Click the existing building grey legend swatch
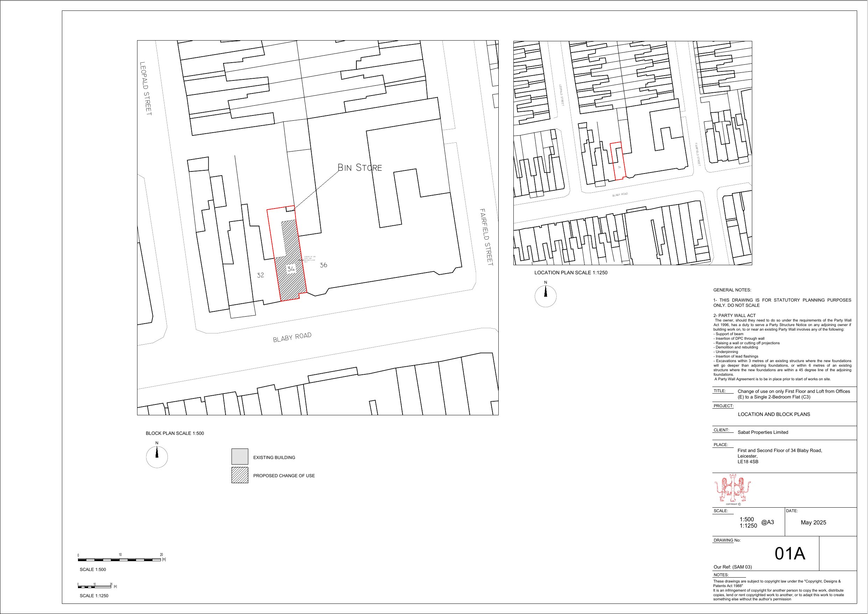 (240, 457)
